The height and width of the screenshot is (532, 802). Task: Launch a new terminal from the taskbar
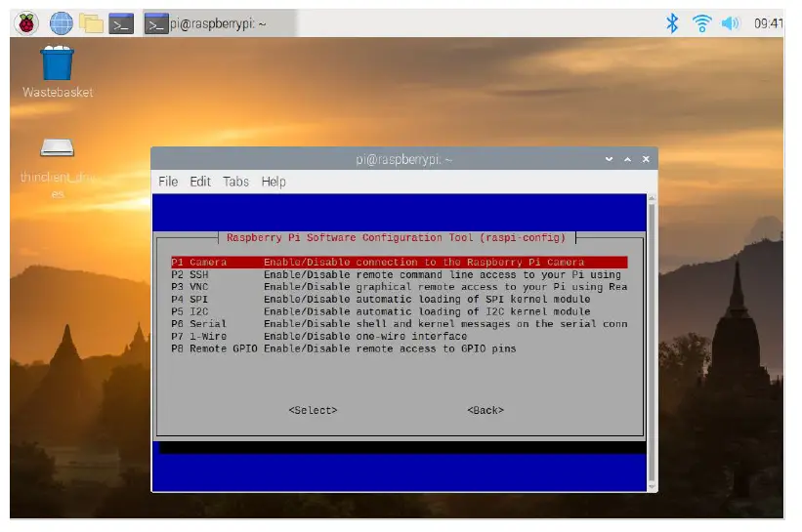(x=121, y=23)
